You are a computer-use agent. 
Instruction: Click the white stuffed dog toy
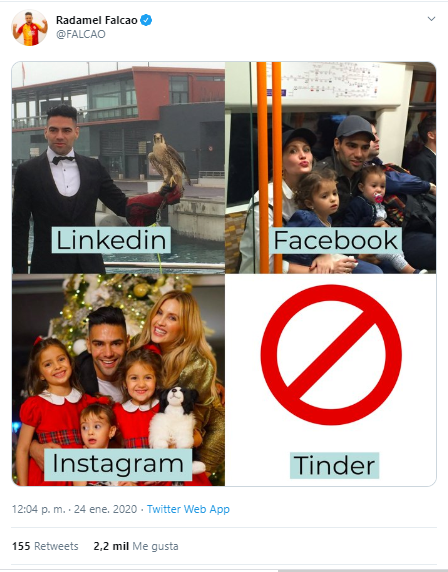[175, 420]
